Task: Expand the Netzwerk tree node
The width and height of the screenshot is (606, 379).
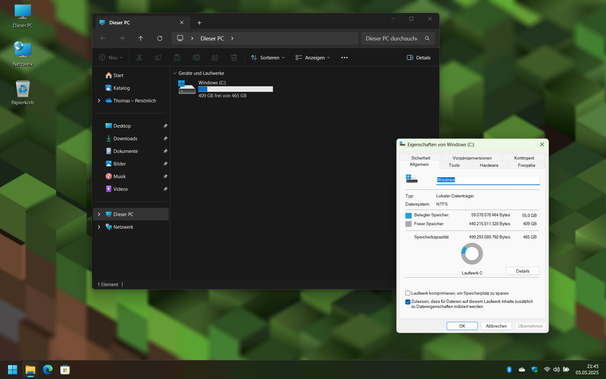Action: (99, 227)
